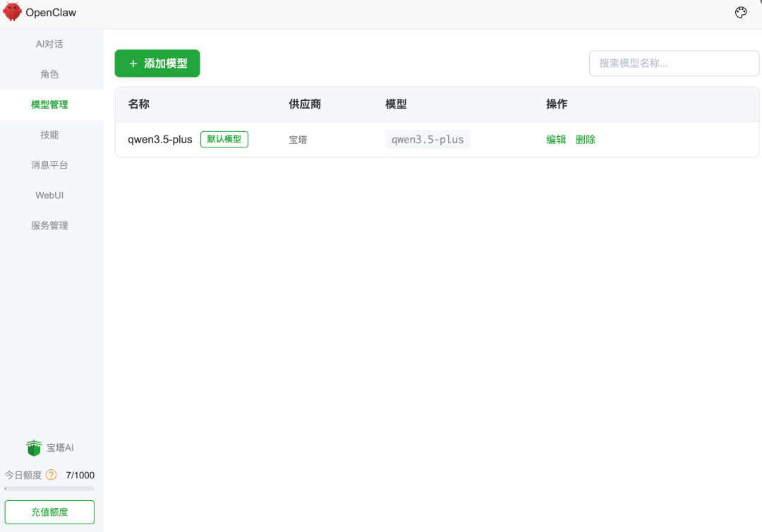Screen dimensions: 762x532
Task: Click the plus icon on 添加模型 button
Action: pyautogui.click(x=132, y=63)
